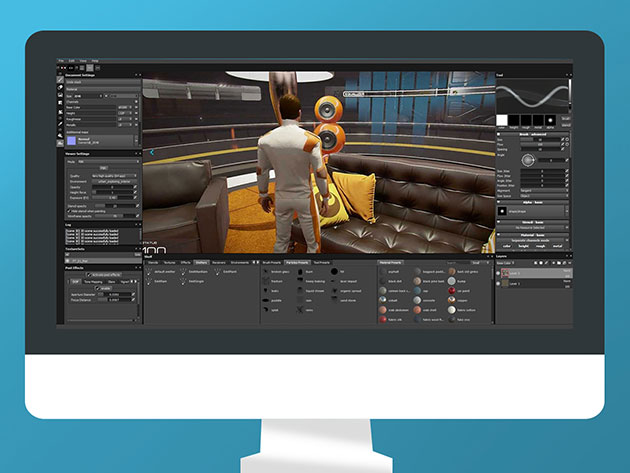Toggle the rough channel button under Material

coord(540,246)
